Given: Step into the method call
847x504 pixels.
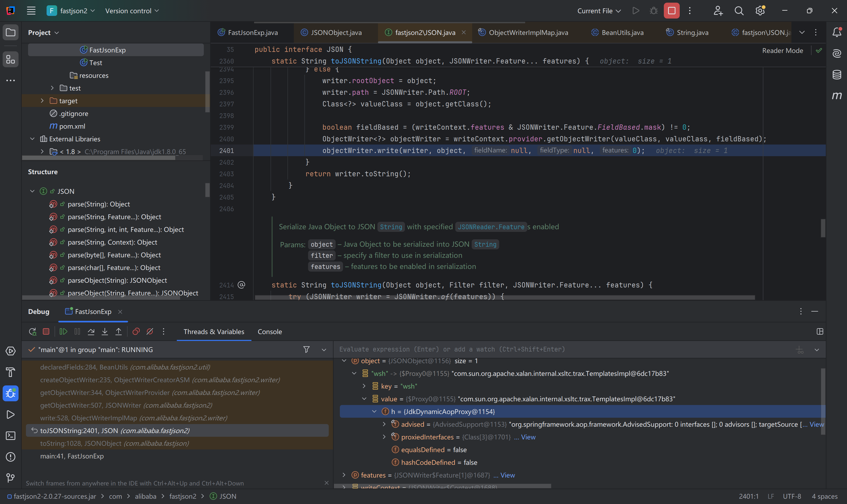Looking at the screenshot, I should [x=105, y=331].
